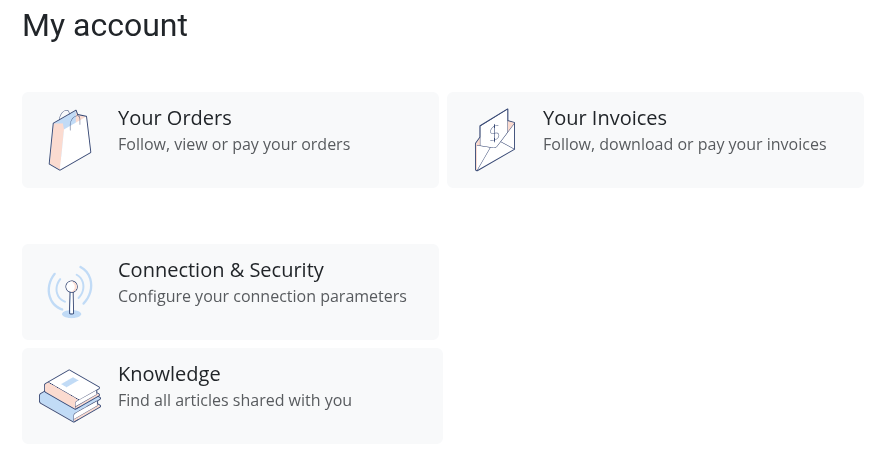Click empty right area of Knowledge card

[397, 396]
